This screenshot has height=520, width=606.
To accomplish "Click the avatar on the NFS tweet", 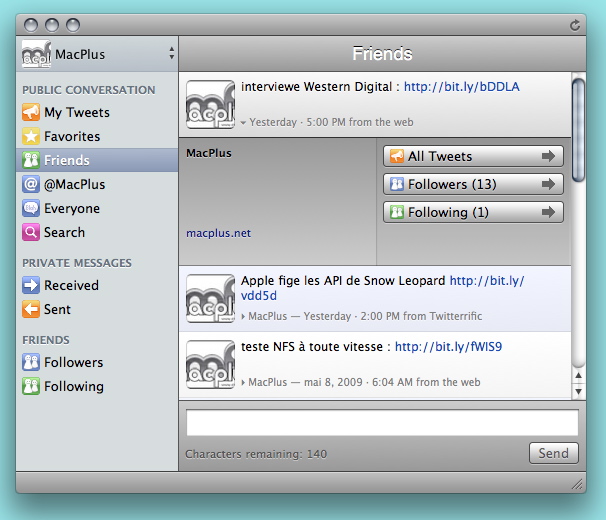I will [x=210, y=364].
